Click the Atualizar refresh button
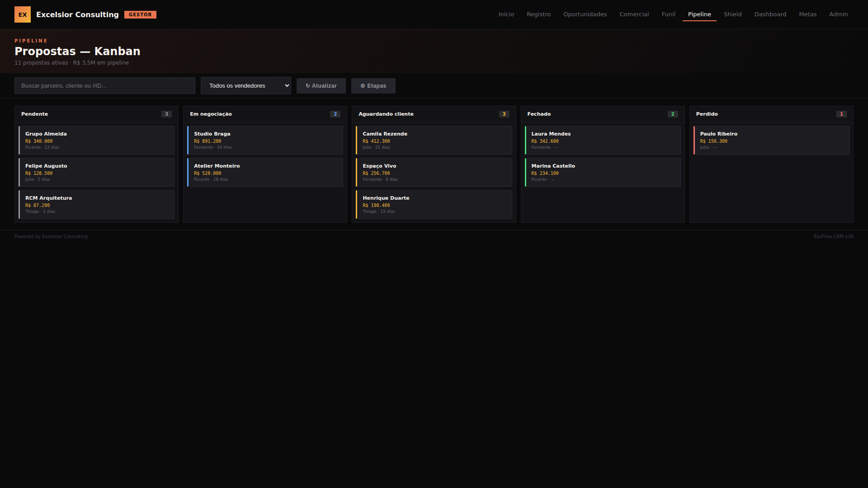 pos(321,86)
